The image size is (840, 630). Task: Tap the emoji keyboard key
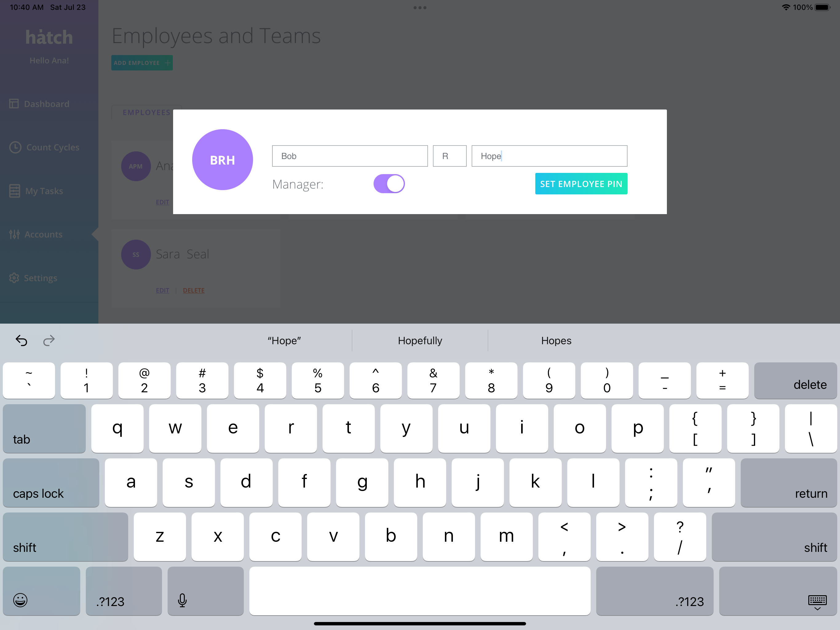pyautogui.click(x=42, y=591)
